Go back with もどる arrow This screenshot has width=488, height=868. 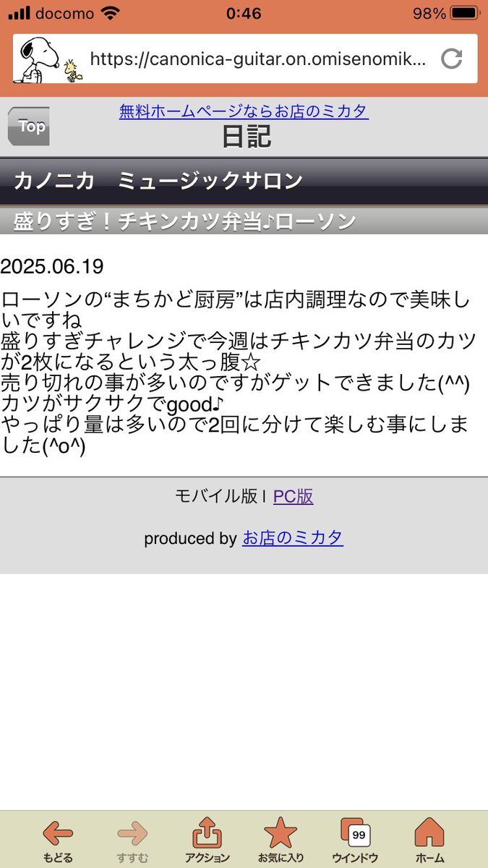[58, 841]
